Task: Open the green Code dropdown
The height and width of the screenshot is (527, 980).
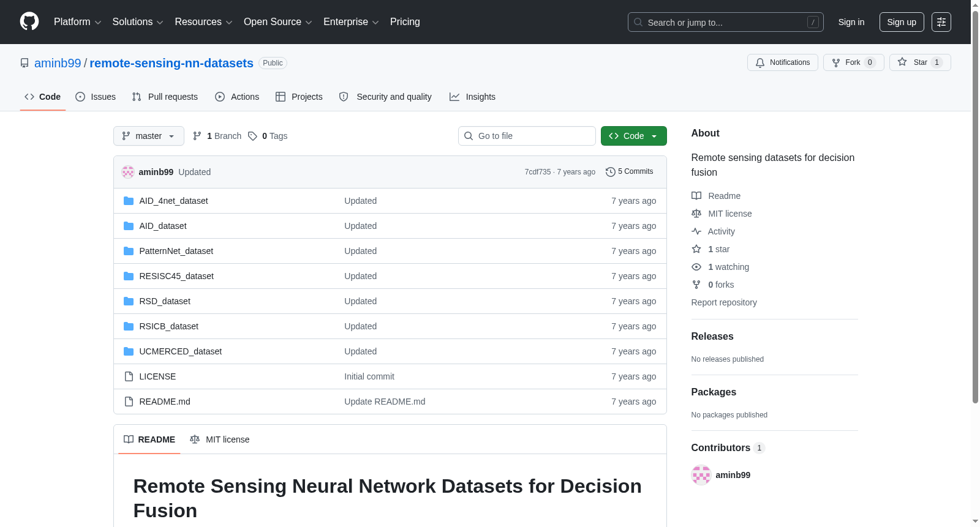Action: point(633,136)
